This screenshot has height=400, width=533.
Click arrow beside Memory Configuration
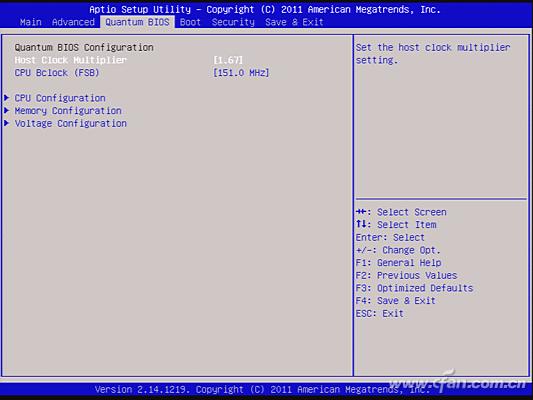coord(6,110)
